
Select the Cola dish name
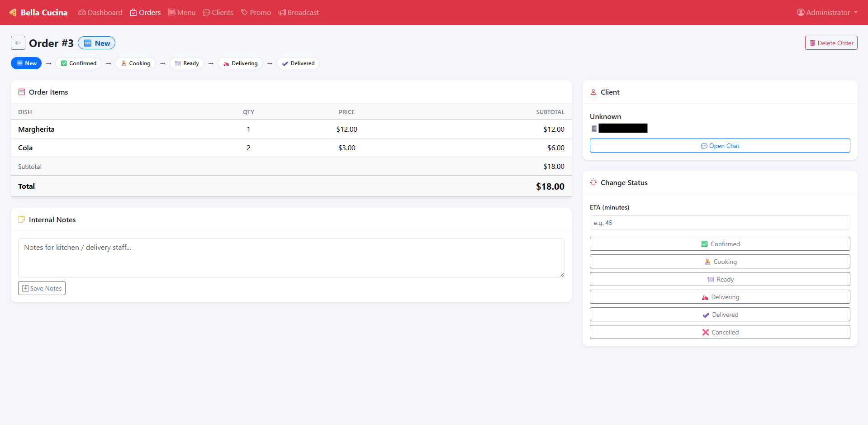pos(25,148)
